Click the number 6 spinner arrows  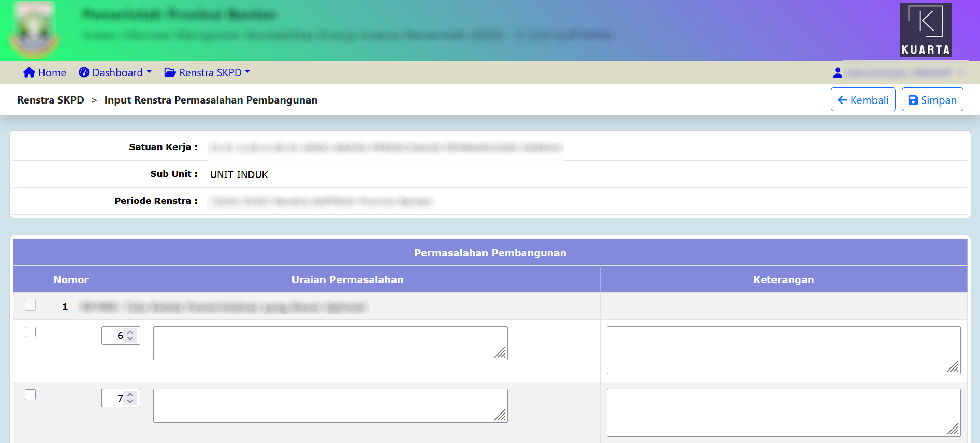tap(130, 335)
